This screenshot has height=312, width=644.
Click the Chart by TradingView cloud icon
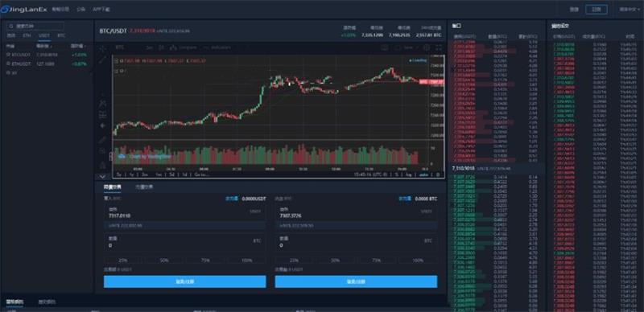click(x=122, y=157)
